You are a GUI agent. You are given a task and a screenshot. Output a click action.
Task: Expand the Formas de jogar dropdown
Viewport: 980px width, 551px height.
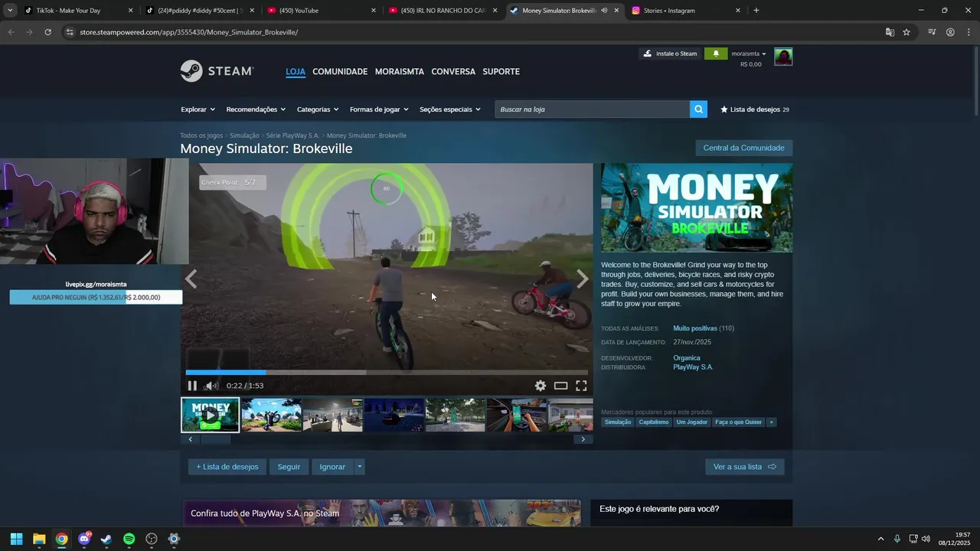click(x=379, y=109)
